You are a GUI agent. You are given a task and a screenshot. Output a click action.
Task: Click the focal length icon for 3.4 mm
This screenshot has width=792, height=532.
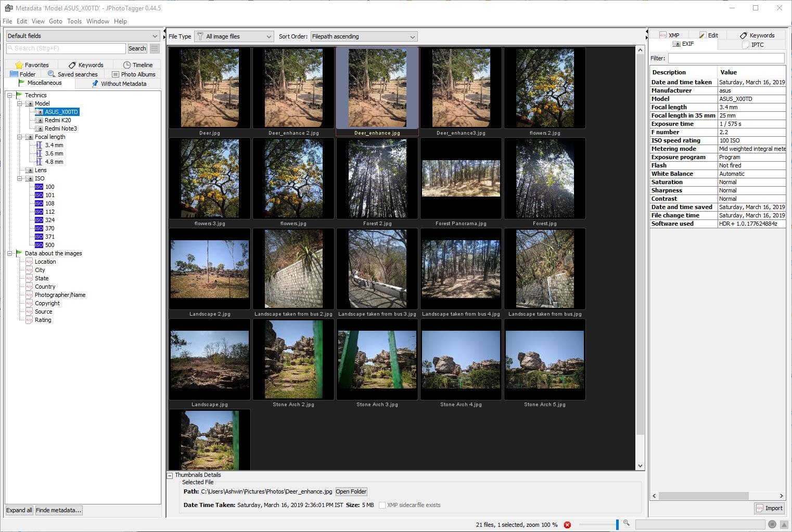coord(39,145)
